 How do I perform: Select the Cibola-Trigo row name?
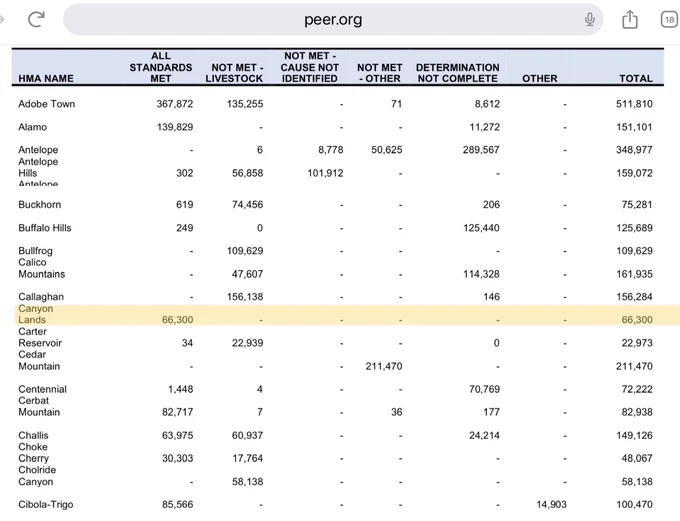point(46,505)
